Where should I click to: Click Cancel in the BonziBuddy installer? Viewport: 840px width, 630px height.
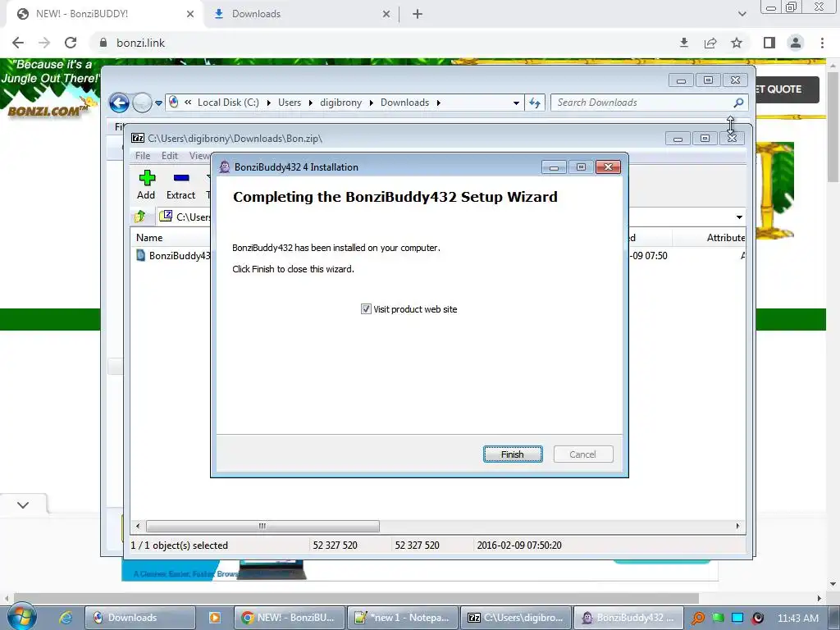[x=583, y=454]
